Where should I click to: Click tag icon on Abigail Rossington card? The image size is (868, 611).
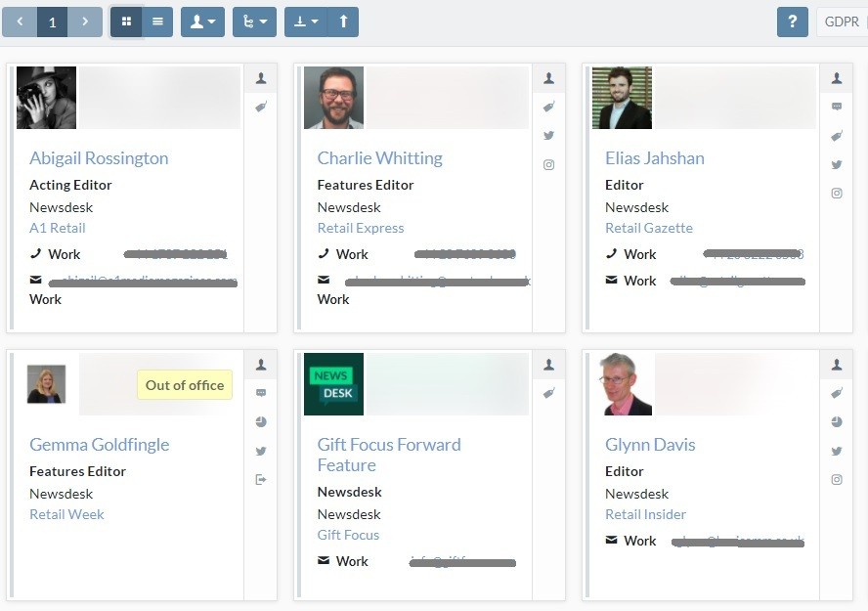(x=261, y=107)
